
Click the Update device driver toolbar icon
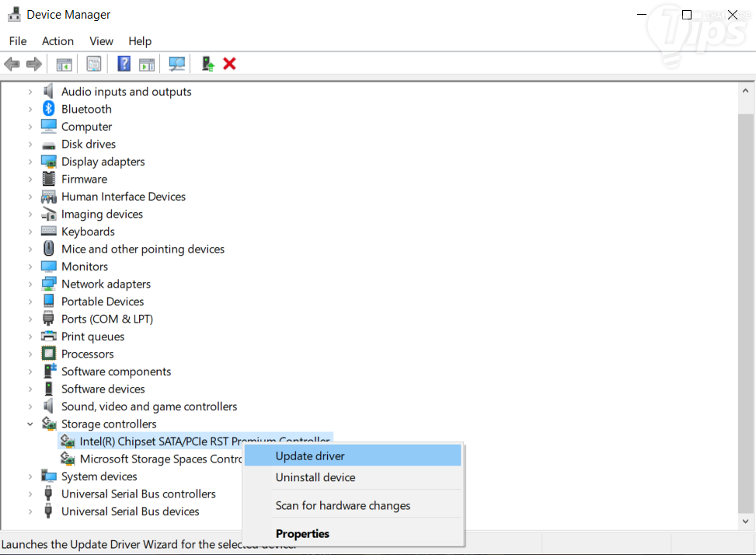pyautogui.click(x=207, y=64)
